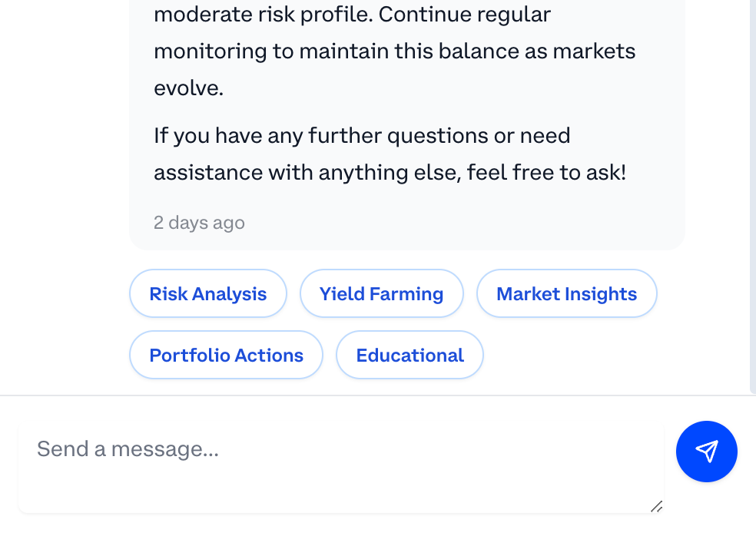Focus the Send a message input field

341,466
